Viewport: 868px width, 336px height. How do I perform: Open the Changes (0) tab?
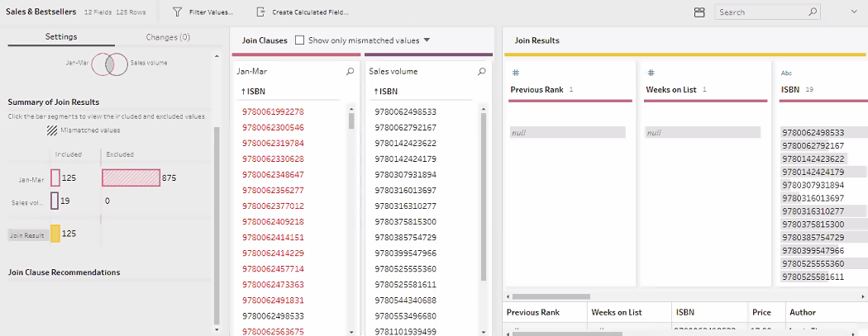point(168,37)
